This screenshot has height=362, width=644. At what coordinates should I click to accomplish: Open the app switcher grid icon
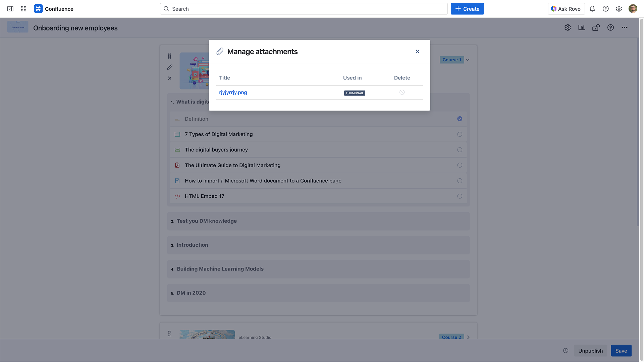23,9
